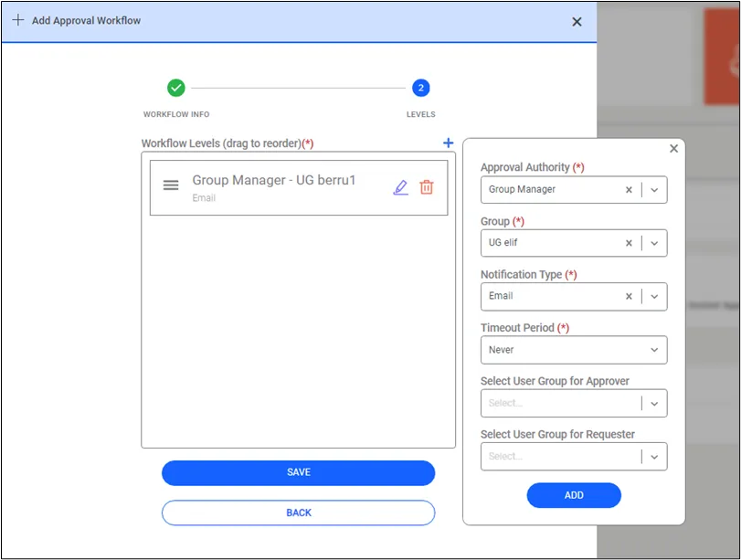The width and height of the screenshot is (741, 560).
Task: Clear the Approval Authority selection
Action: point(629,190)
